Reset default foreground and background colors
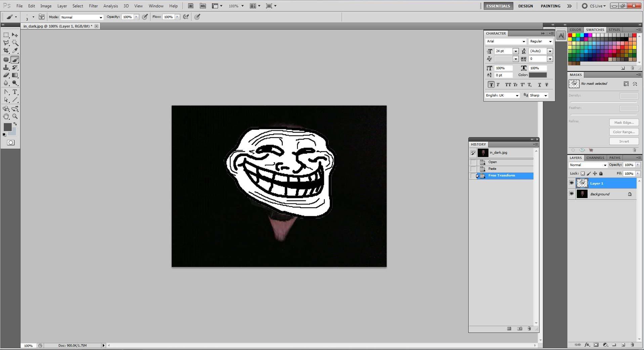 click(4, 134)
